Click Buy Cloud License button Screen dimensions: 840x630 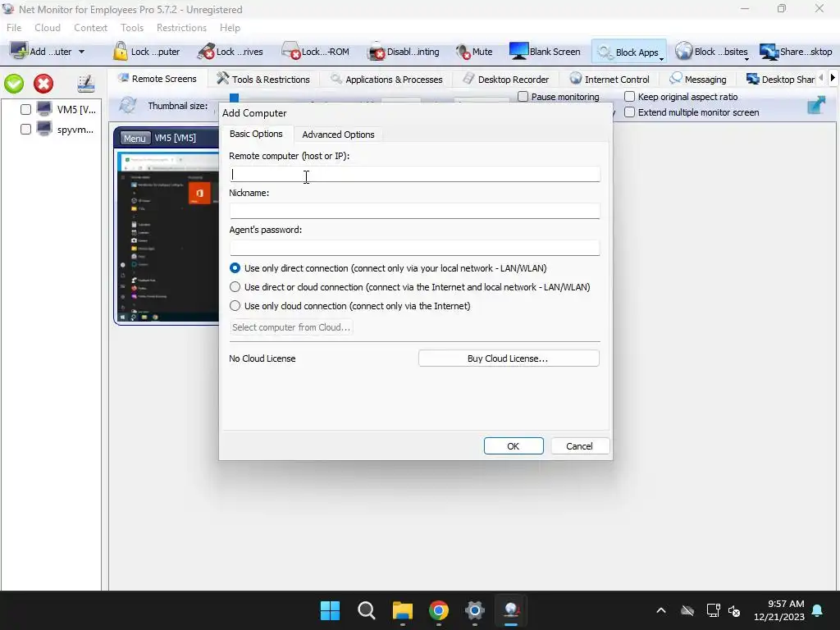coord(509,358)
